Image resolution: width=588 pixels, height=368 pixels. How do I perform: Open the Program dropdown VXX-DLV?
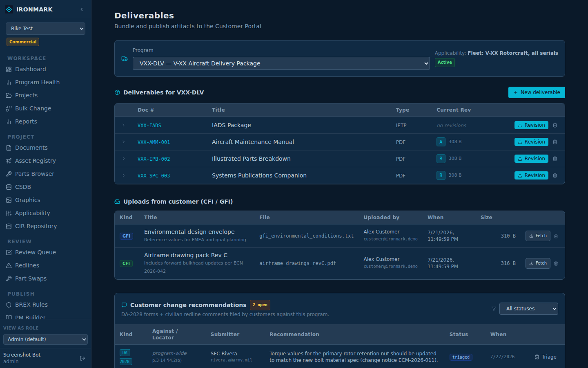[x=281, y=63]
